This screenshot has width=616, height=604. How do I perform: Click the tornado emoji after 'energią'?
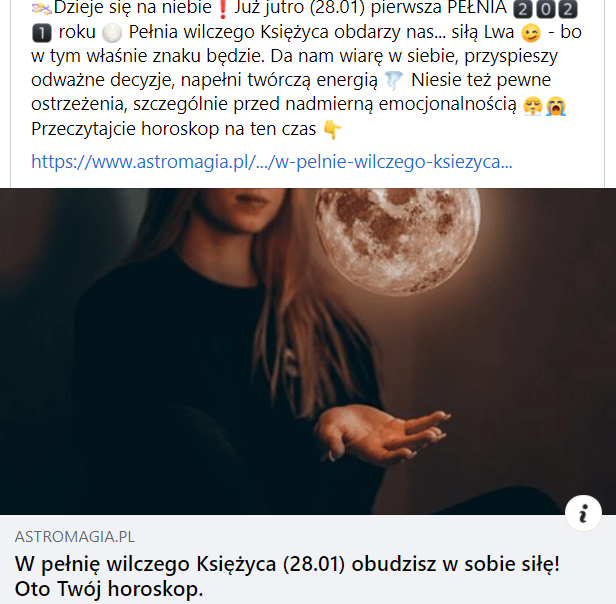point(394,81)
